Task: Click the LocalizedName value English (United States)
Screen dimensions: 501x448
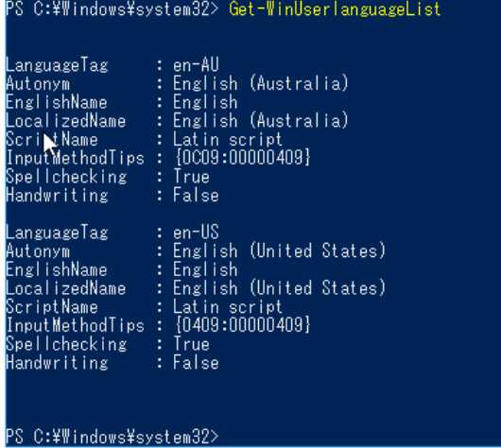Action: pos(279,288)
